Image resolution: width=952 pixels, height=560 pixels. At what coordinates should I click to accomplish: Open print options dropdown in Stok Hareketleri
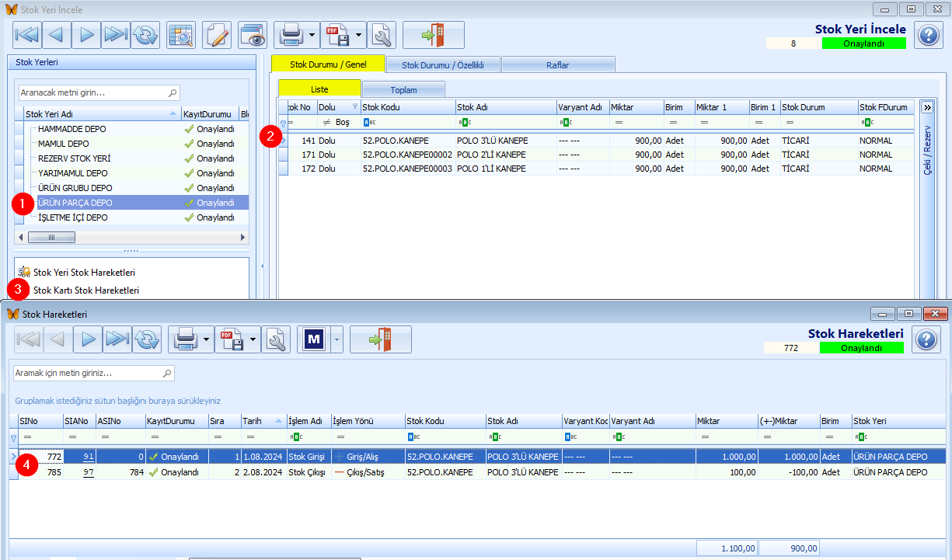click(205, 339)
